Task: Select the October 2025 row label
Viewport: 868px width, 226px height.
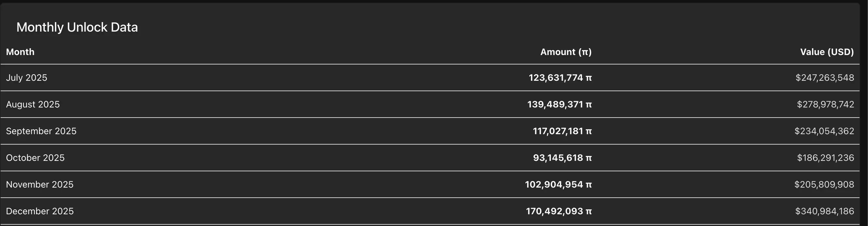Action: tap(35, 158)
